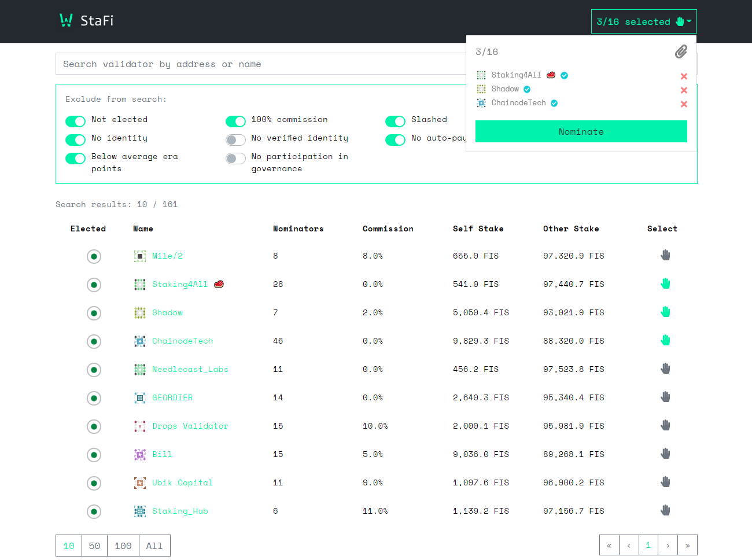Open Drops Validator link
This screenshot has width=752, height=560.
(x=190, y=426)
